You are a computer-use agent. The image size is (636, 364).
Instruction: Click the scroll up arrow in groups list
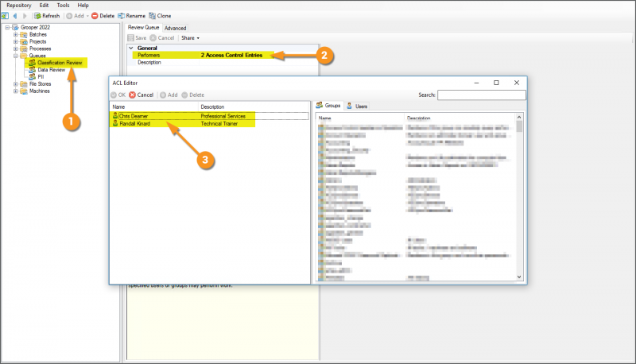[519, 117]
